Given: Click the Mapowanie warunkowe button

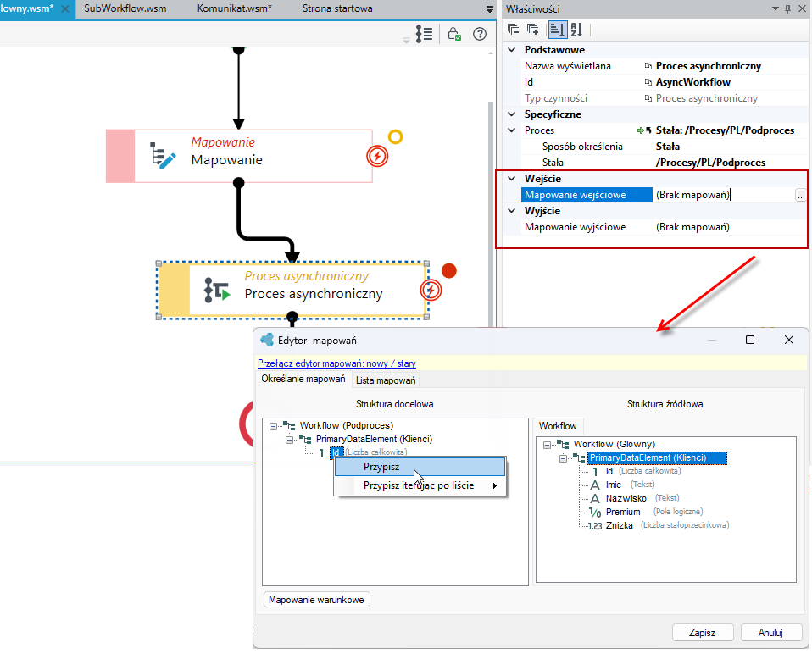Looking at the screenshot, I should pyautogui.click(x=316, y=600).
